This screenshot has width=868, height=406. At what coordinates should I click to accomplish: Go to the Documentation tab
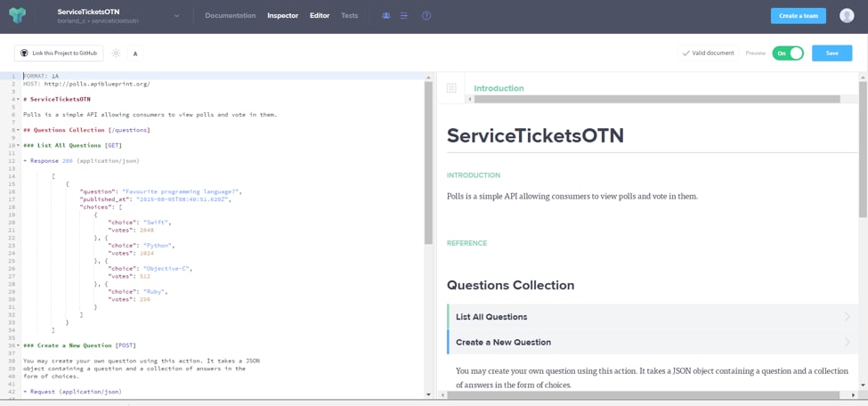click(231, 15)
